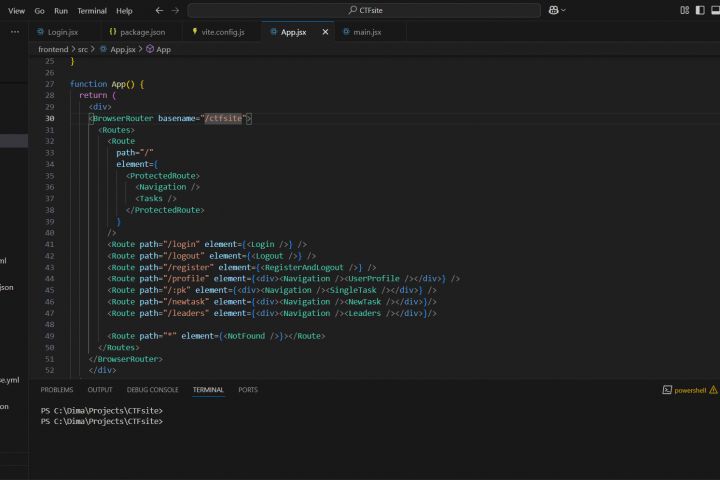Expand the frontend breadcrumb segment
This screenshot has height=480, width=720.
(x=53, y=49)
